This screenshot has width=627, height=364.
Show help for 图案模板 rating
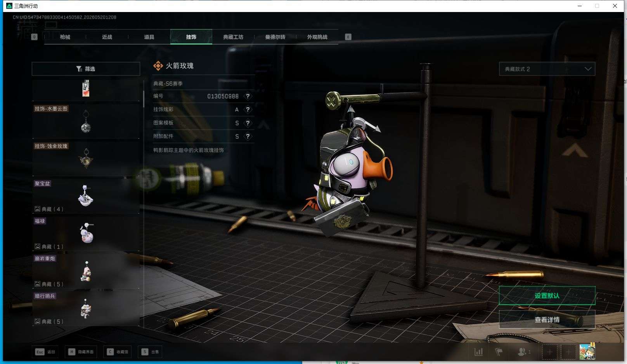tap(248, 123)
